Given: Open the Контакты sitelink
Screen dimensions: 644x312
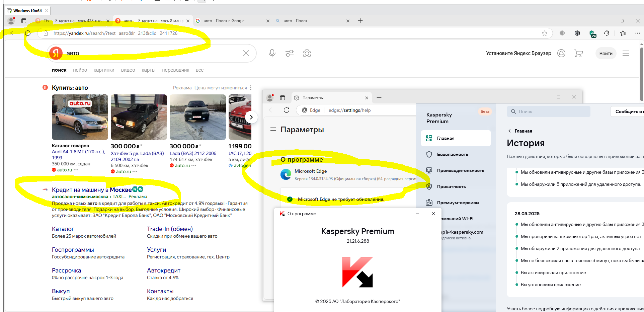Looking at the screenshot, I should click(160, 291).
